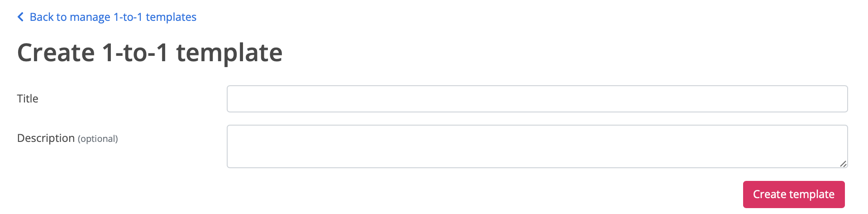The width and height of the screenshot is (868, 214).
Task: Grab the Description box resize handle
Action: click(x=843, y=164)
